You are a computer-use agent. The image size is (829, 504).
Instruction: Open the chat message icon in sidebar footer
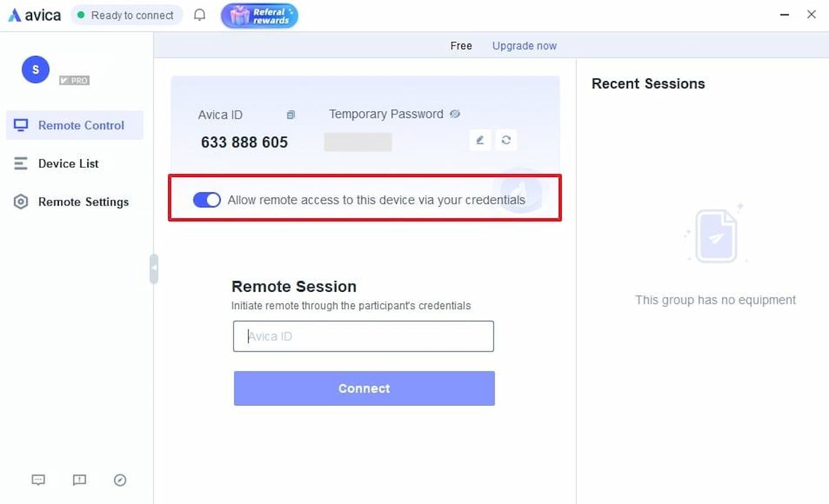[38, 480]
